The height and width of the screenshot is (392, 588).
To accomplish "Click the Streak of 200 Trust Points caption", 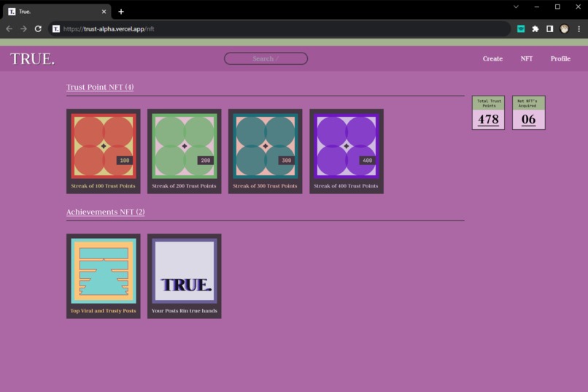I will (184, 185).
